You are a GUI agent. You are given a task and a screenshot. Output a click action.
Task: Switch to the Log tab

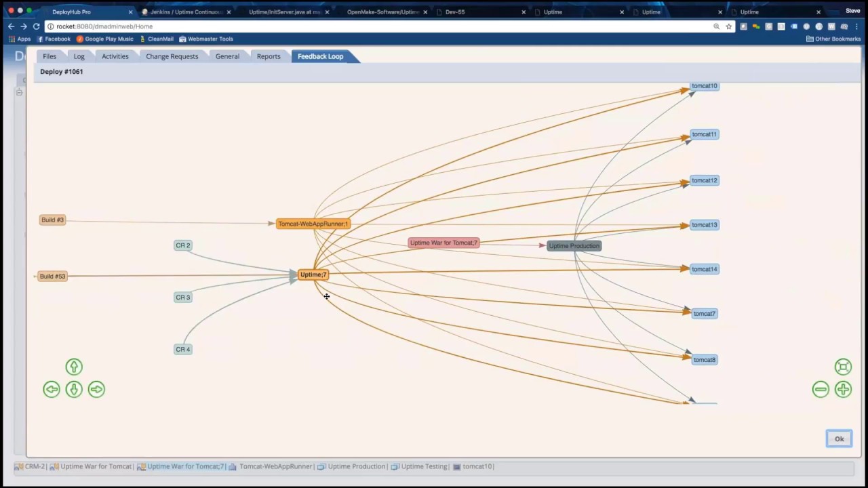coord(79,56)
